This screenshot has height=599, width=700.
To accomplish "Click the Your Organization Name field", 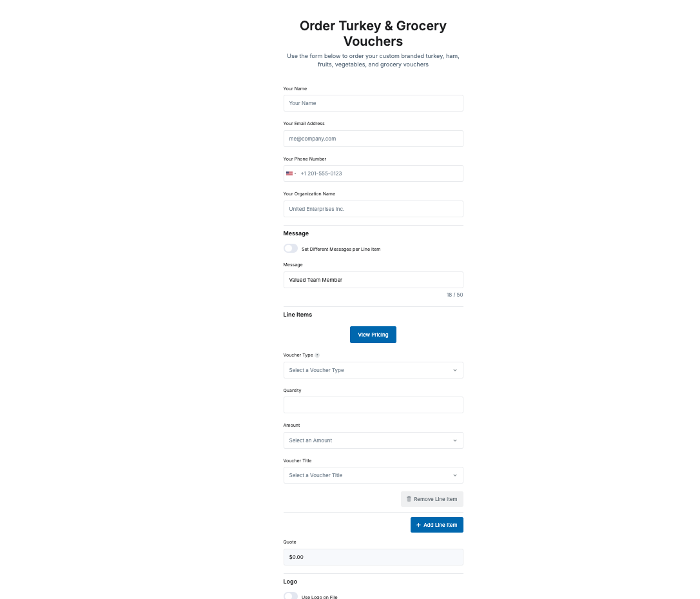I will tap(373, 209).
